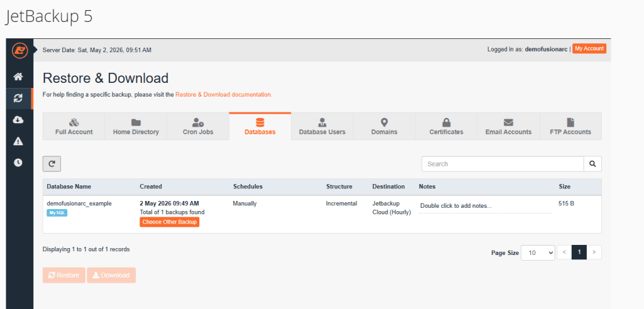Click the 'Jetbackup Cloud (Hourly)' destination cell
This screenshot has height=309, width=644.
(391, 208)
